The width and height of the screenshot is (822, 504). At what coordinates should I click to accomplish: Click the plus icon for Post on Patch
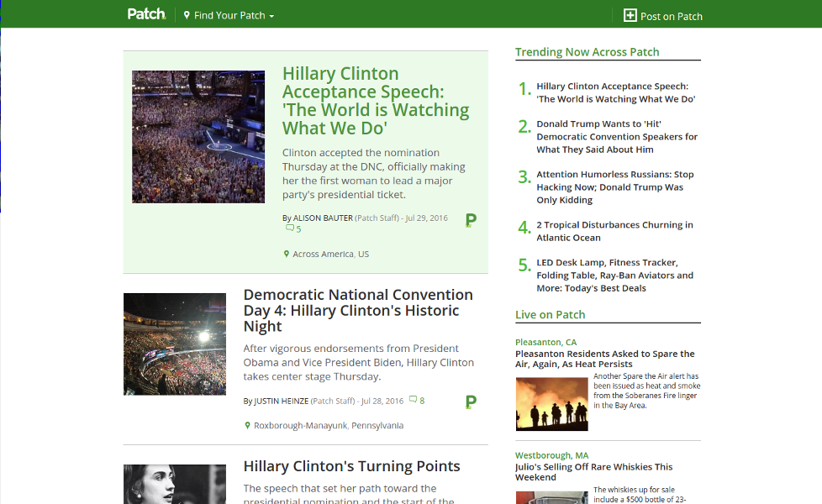click(630, 15)
